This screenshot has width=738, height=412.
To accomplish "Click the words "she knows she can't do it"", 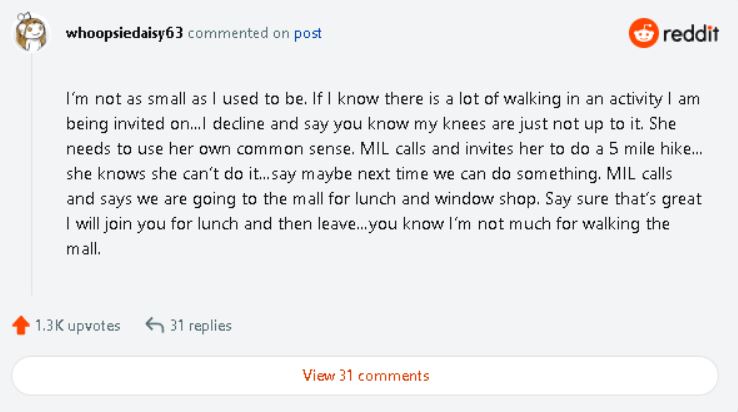I will 152,173.
